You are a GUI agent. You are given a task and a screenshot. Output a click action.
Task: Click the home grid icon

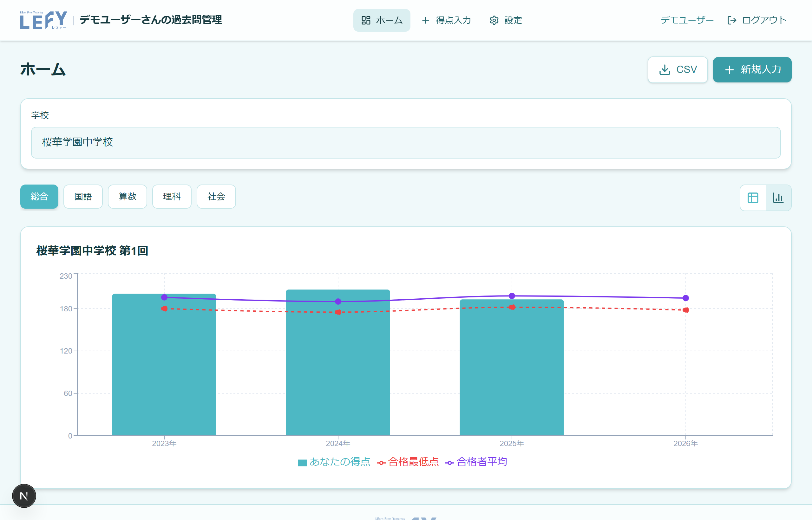(366, 20)
